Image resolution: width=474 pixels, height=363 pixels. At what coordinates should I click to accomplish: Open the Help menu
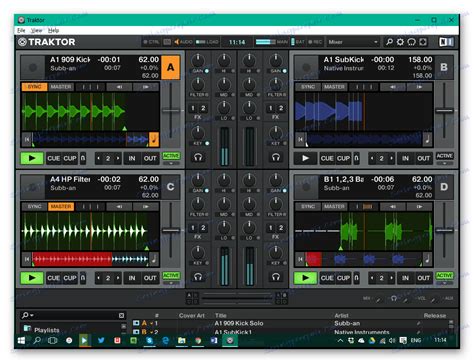click(53, 30)
